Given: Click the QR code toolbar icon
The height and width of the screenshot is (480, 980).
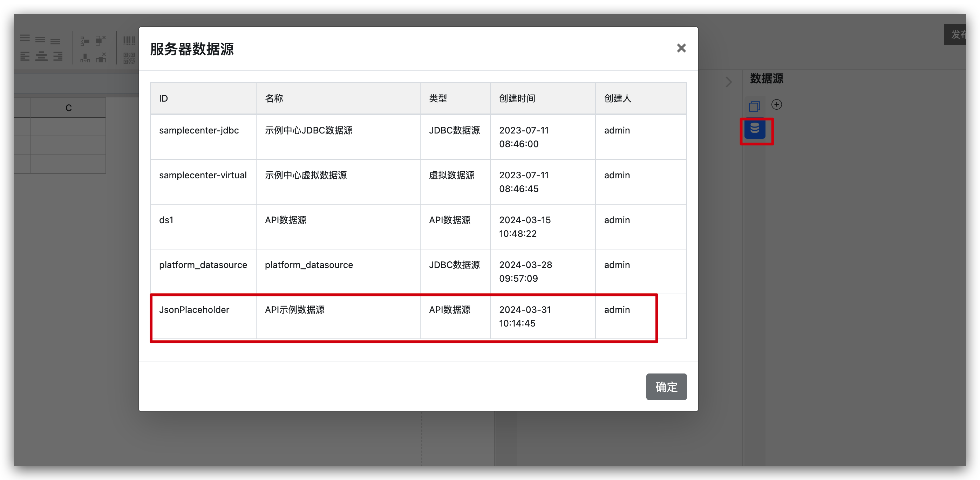Looking at the screenshot, I should [x=129, y=58].
